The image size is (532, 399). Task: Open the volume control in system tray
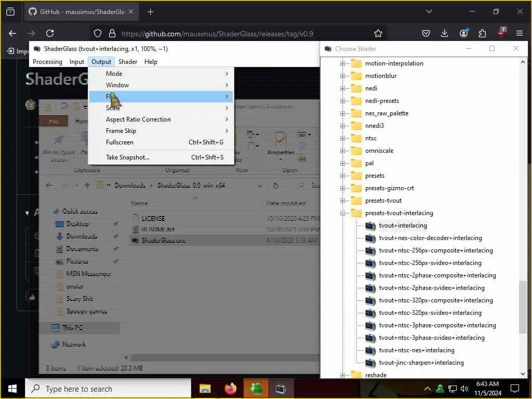(x=464, y=389)
